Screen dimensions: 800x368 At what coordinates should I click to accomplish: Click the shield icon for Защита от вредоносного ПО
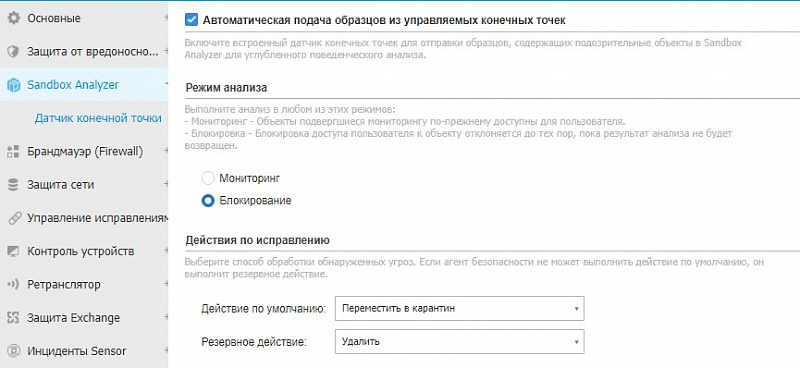[x=13, y=51]
